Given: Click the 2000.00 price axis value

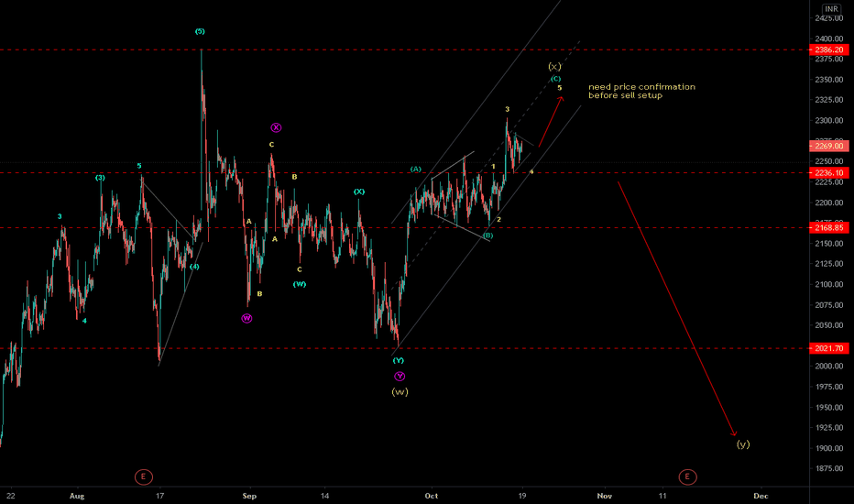Looking at the screenshot, I should pyautogui.click(x=829, y=367).
